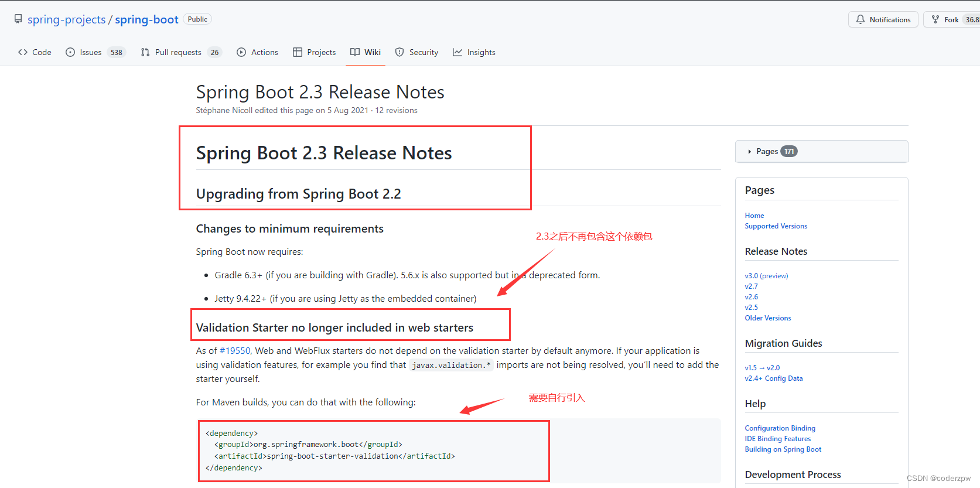This screenshot has height=488, width=980.
Task: Click the 'Migration Guides' sidebar heading
Action: (784, 343)
